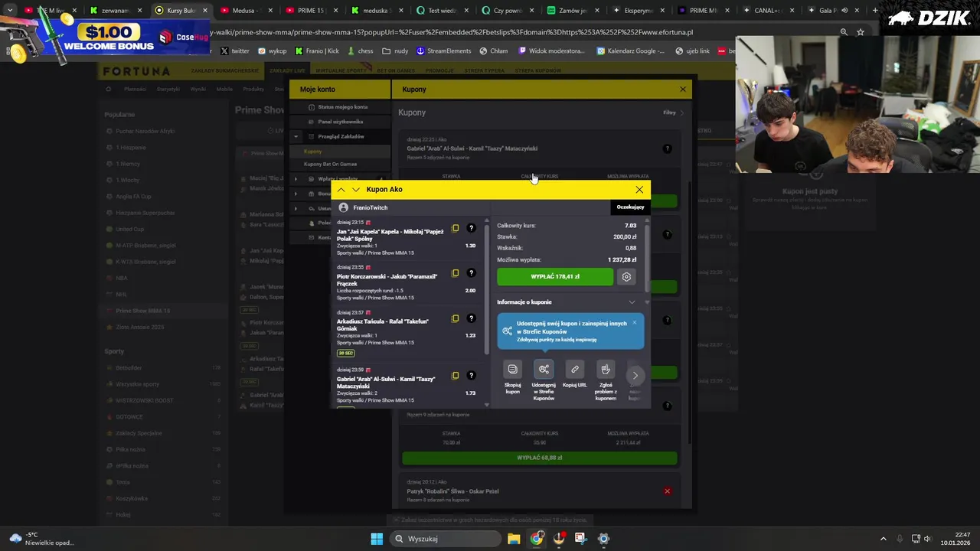Open twitter bookmark

coord(234,51)
